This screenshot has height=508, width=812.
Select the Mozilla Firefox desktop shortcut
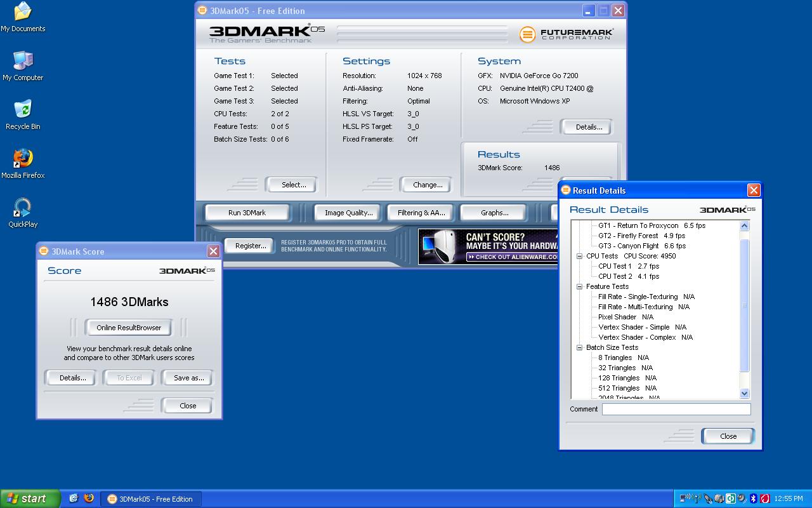[x=23, y=164]
